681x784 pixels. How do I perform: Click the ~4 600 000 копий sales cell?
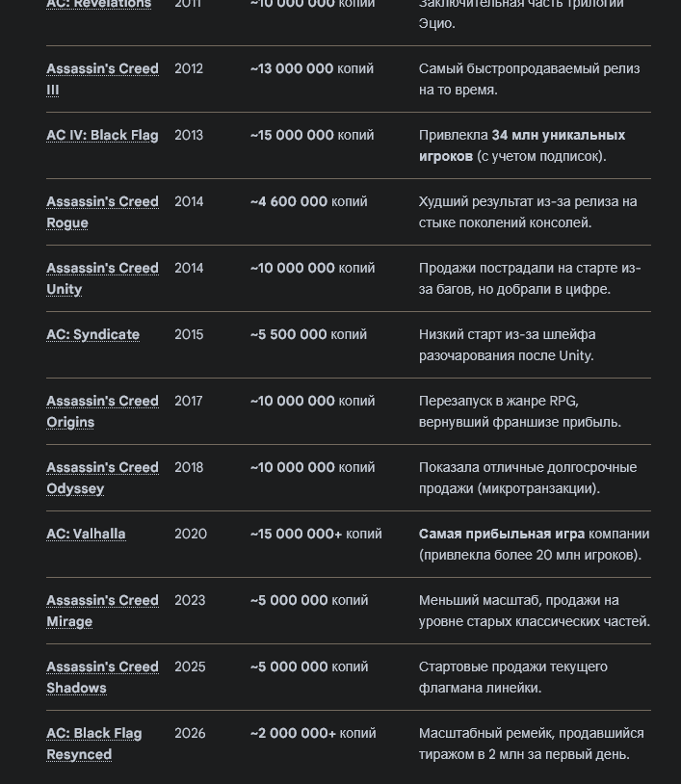[x=309, y=201]
